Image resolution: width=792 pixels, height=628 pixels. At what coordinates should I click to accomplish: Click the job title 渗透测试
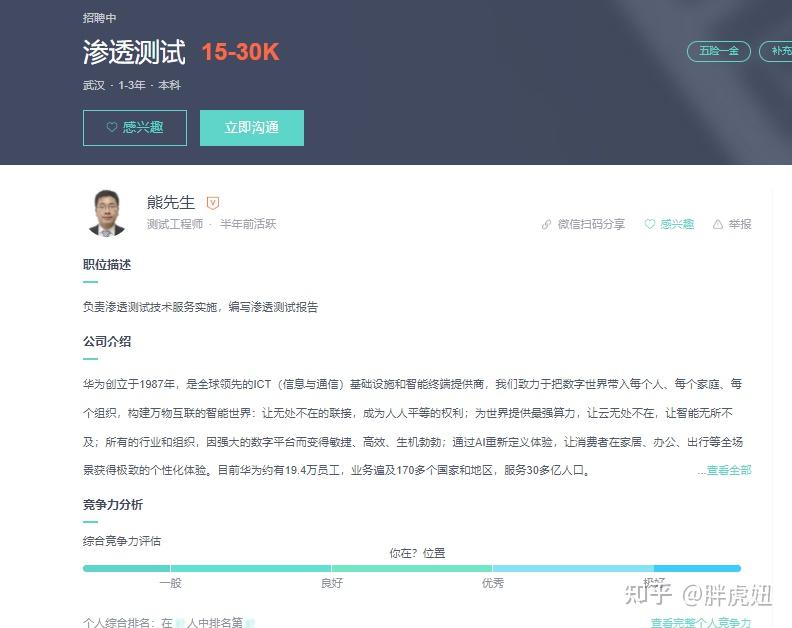tap(134, 52)
